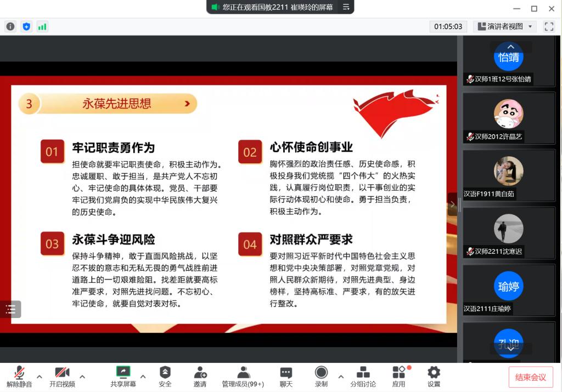Start recording with the 录制 button
The width and height of the screenshot is (562, 392).
pyautogui.click(x=321, y=376)
